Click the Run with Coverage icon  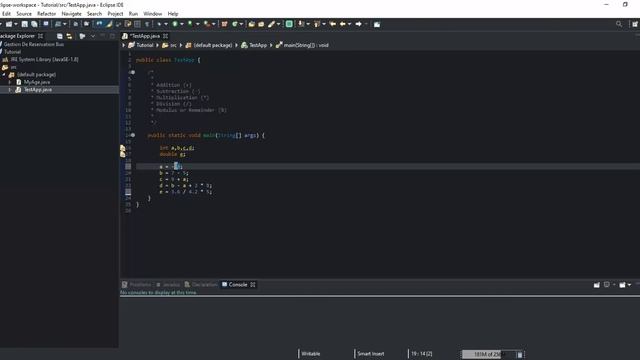[190, 24]
